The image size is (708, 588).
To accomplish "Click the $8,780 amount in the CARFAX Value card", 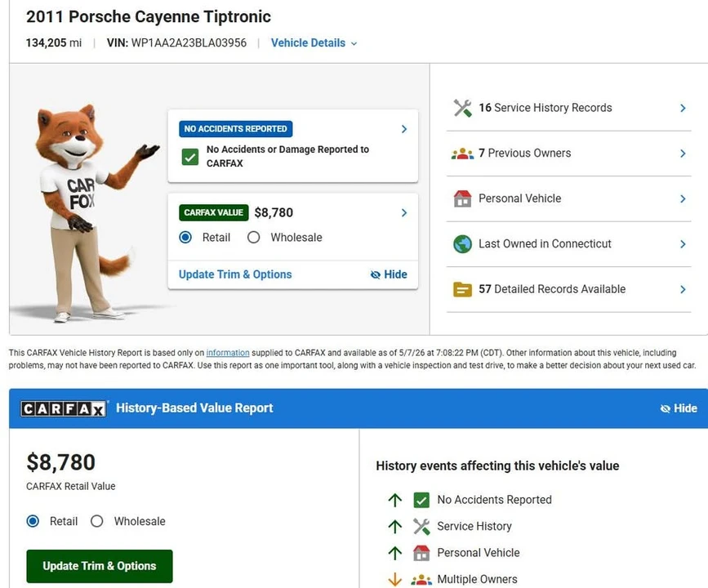I will [x=274, y=212].
